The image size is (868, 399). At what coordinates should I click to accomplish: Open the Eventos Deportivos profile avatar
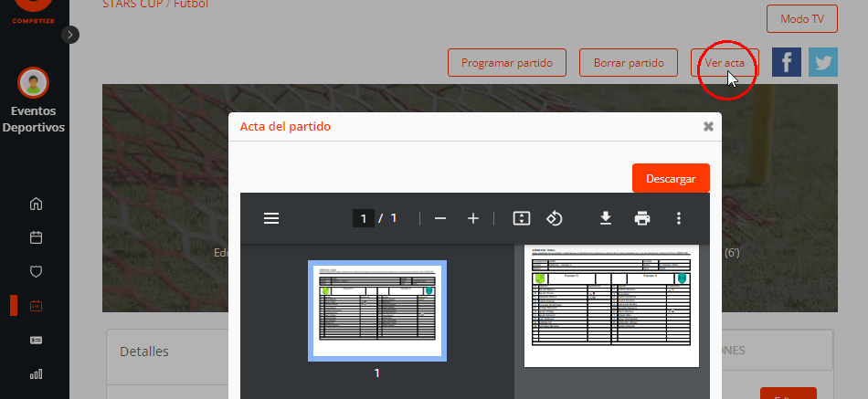34,83
